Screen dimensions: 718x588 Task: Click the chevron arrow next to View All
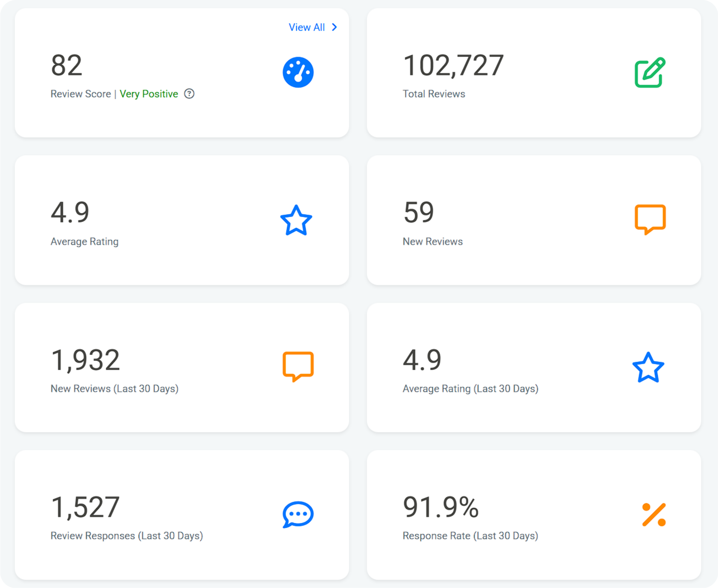coord(334,27)
